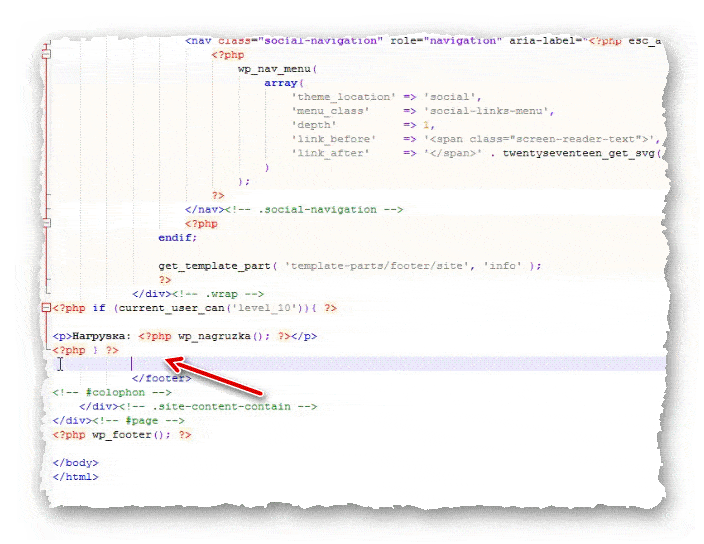Click the 'social-navigation' class attribute value
The width and height of the screenshot is (704, 544).
(320, 41)
